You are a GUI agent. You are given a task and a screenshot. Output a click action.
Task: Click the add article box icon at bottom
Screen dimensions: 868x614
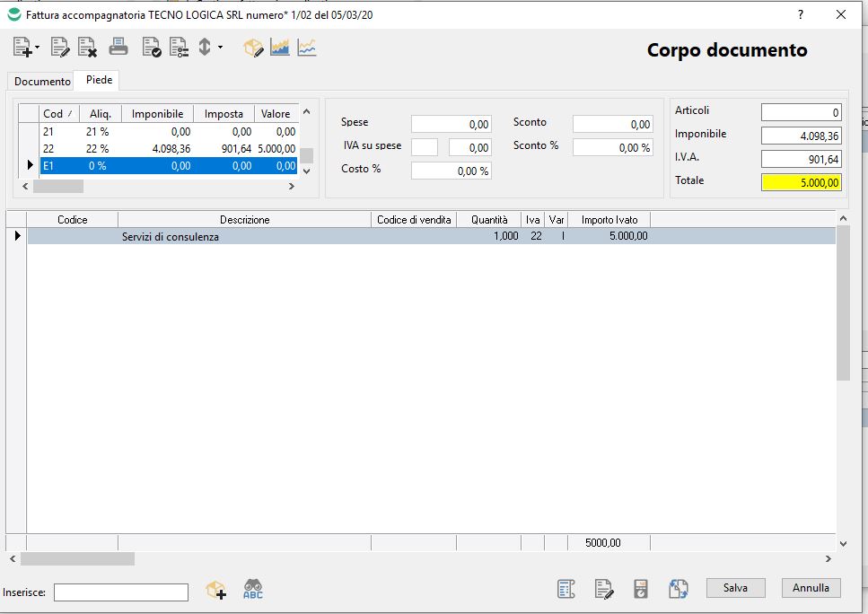(x=215, y=590)
